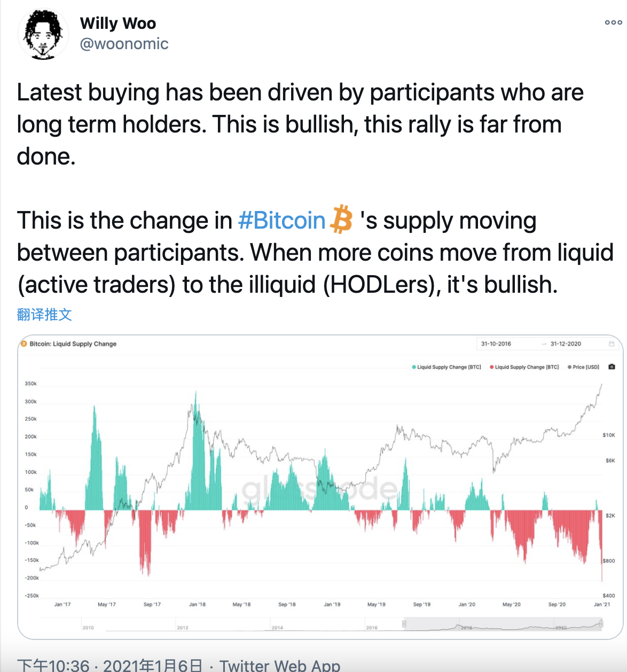This screenshot has width=627, height=672.
Task: Click the right handle of the range navigator
Action: coord(601,624)
